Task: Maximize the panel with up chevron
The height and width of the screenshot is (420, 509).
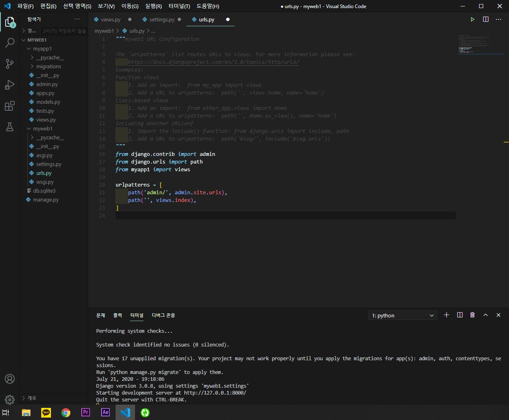Action: click(486, 315)
